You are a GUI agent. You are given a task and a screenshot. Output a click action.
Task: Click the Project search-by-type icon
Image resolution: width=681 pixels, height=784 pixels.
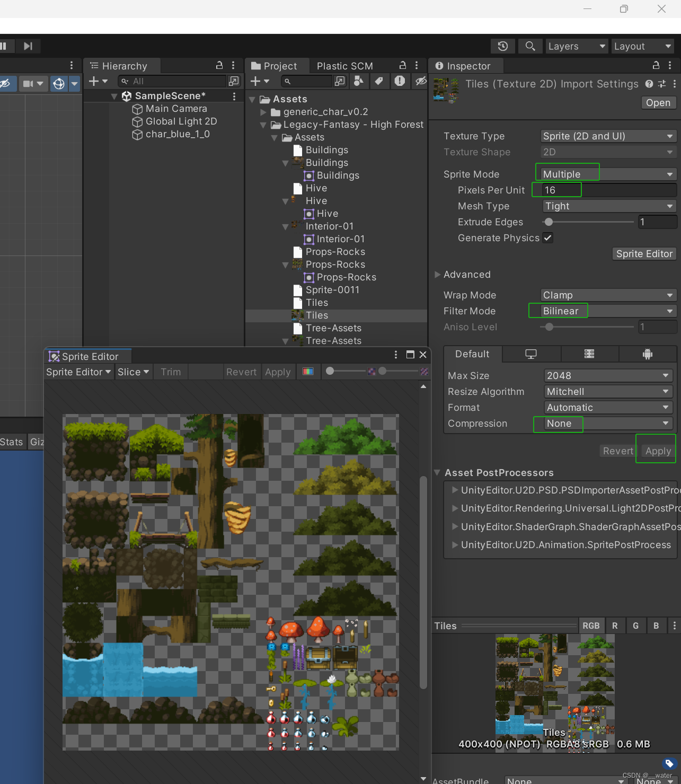point(359,81)
